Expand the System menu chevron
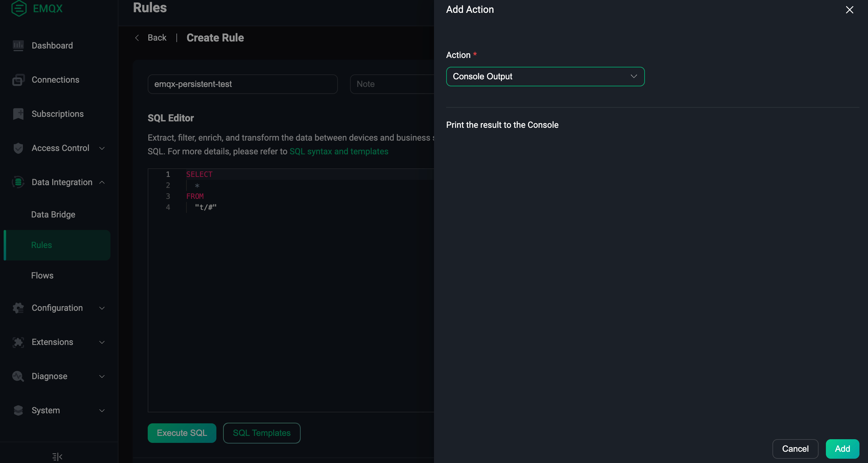Viewport: 868px width, 463px height. point(102,411)
